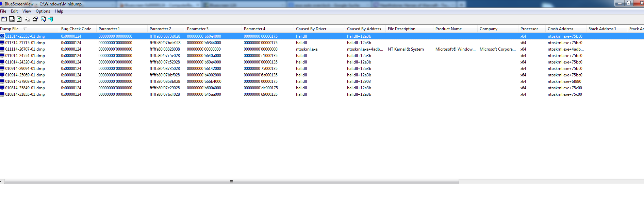The height and width of the screenshot is (220, 644).
Task: Sort by Processor column header
Action: 532,29
